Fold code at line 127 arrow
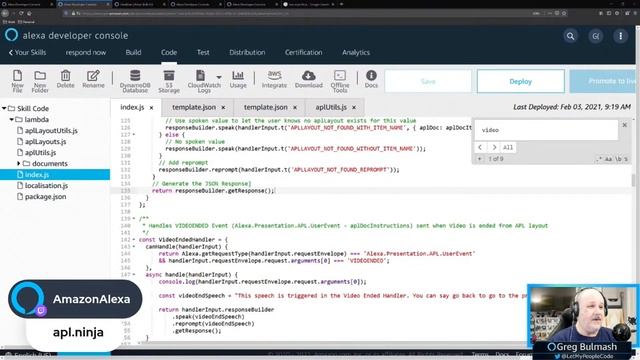The height and width of the screenshot is (360, 640). (134, 135)
